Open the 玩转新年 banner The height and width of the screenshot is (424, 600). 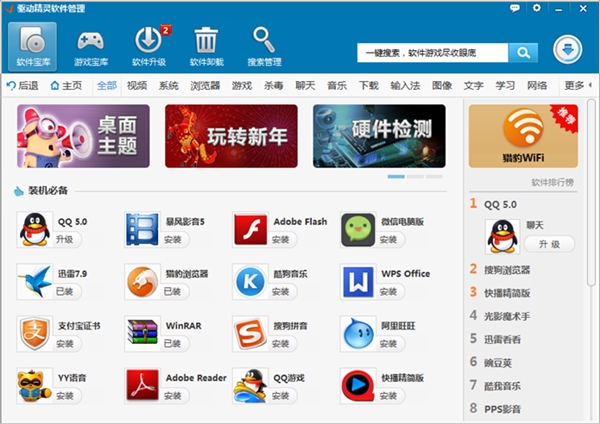pyautogui.click(x=231, y=136)
